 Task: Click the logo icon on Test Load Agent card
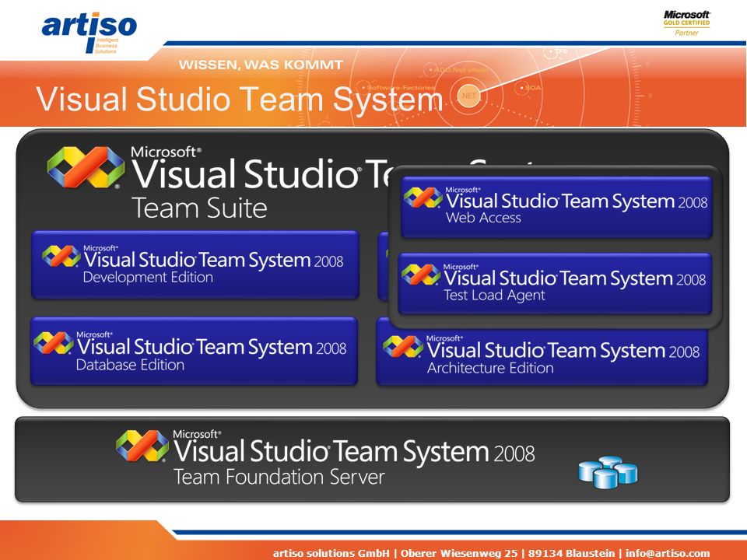pos(421,275)
